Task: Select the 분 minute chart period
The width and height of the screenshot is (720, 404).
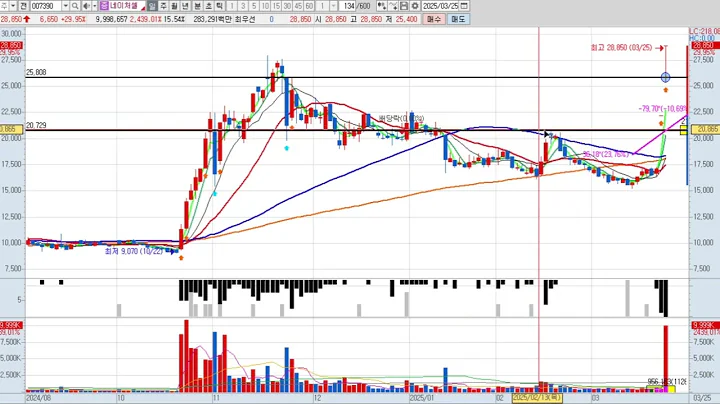Action: [x=197, y=6]
